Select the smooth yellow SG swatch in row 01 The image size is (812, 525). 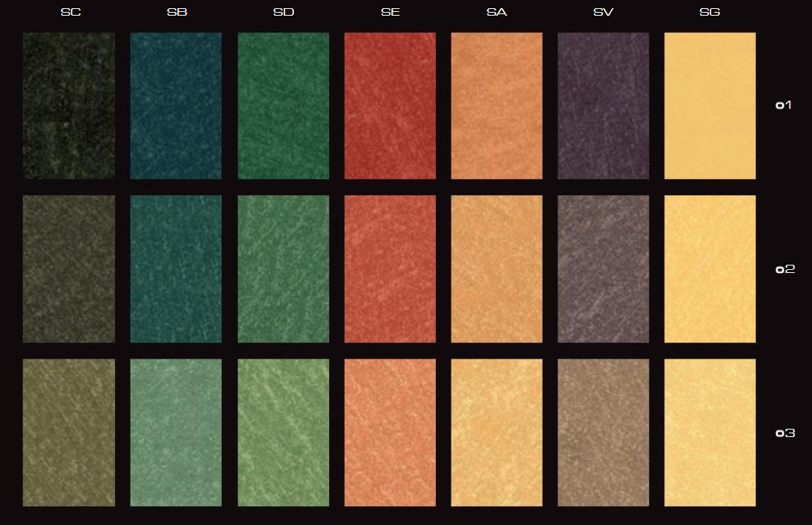click(x=710, y=105)
